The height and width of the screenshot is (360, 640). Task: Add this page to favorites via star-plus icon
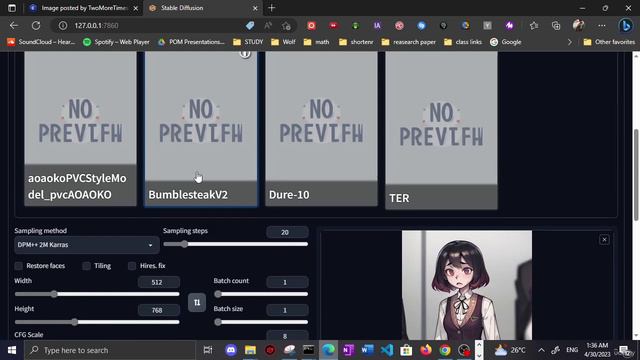286,25
